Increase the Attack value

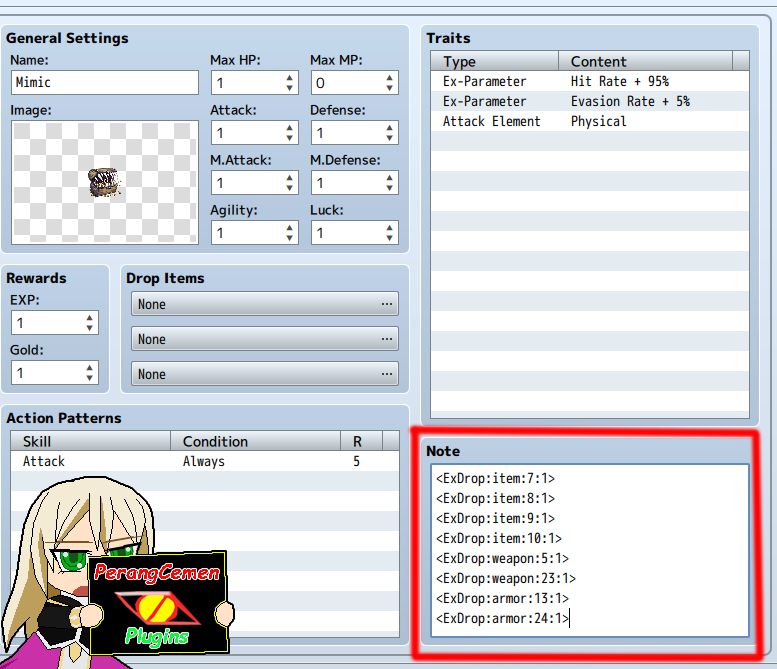pyautogui.click(x=289, y=128)
